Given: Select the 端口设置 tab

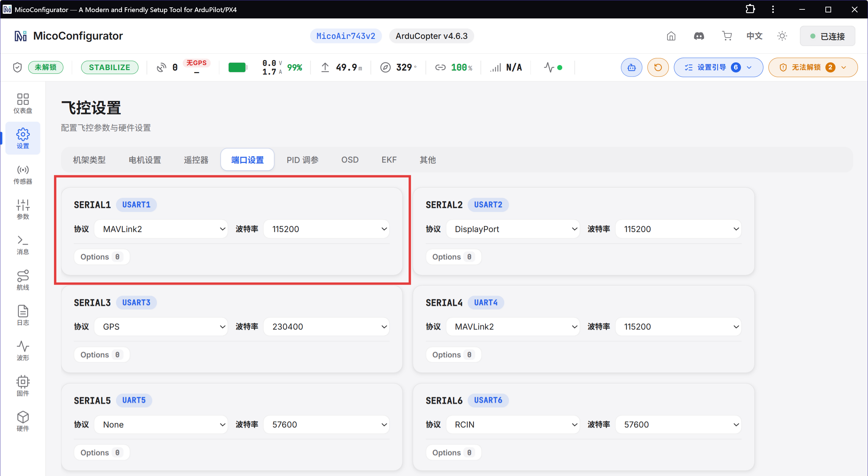Looking at the screenshot, I should click(247, 160).
